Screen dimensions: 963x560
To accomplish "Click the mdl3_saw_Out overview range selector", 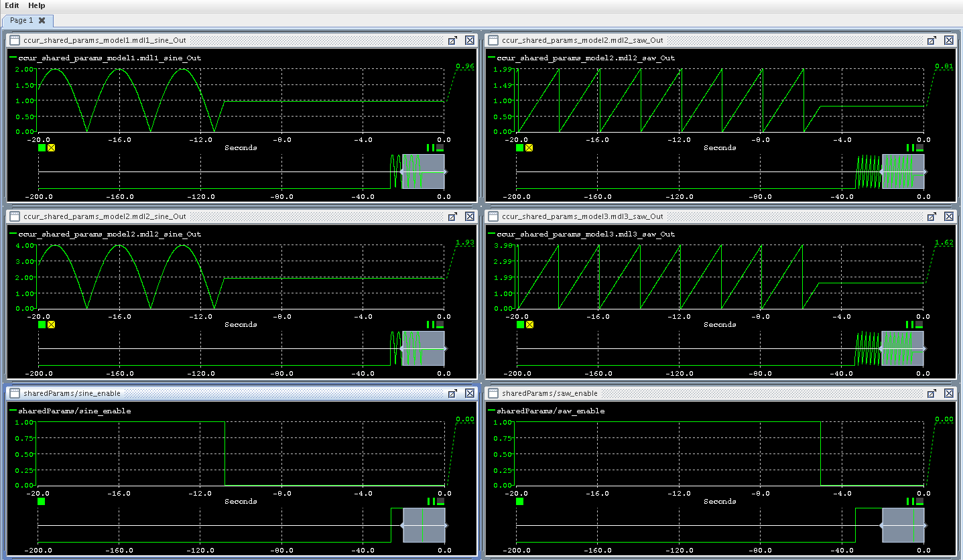I will pos(903,348).
